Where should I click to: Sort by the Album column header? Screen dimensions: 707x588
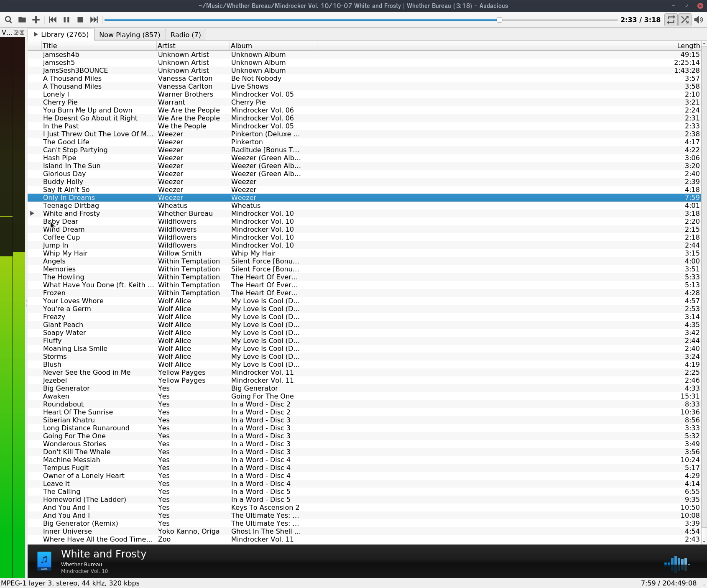266,46
